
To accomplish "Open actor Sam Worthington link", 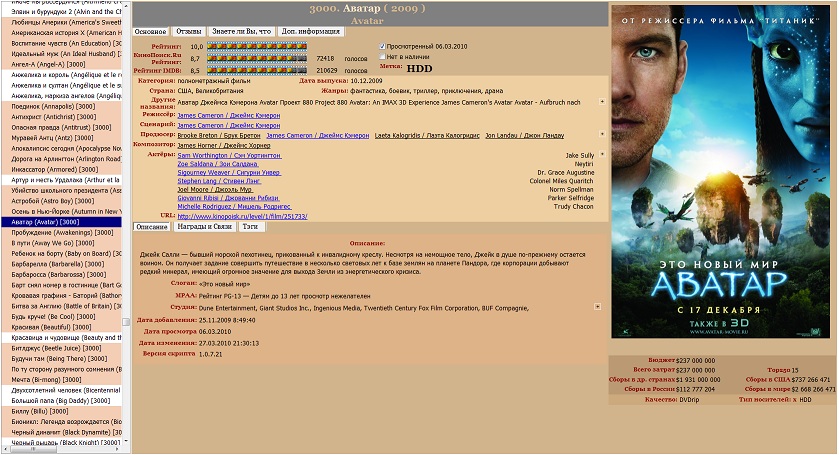I will (x=229, y=155).
